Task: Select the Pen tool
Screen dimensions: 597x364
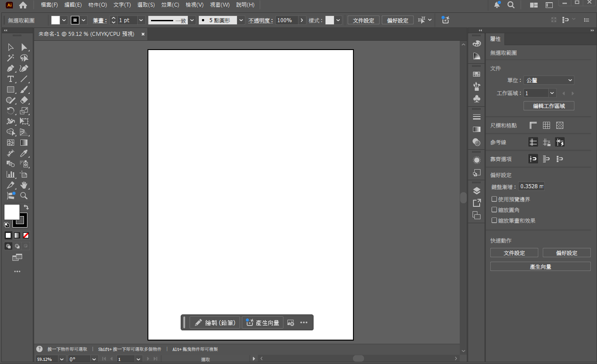Action: (11, 68)
